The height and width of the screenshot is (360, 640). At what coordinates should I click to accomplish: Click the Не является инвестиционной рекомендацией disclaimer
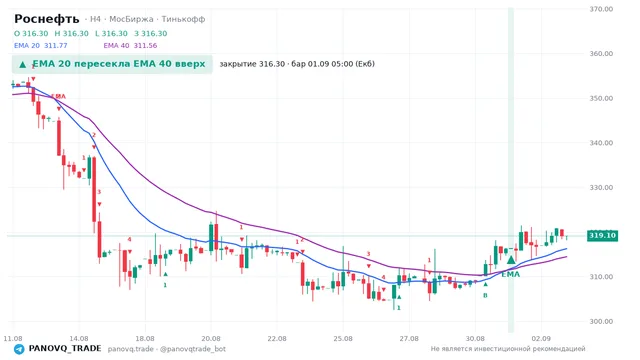[x=508, y=349]
